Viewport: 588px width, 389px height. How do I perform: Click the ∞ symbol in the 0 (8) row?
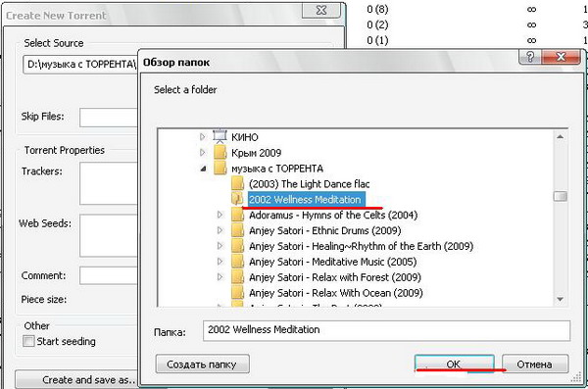click(531, 10)
